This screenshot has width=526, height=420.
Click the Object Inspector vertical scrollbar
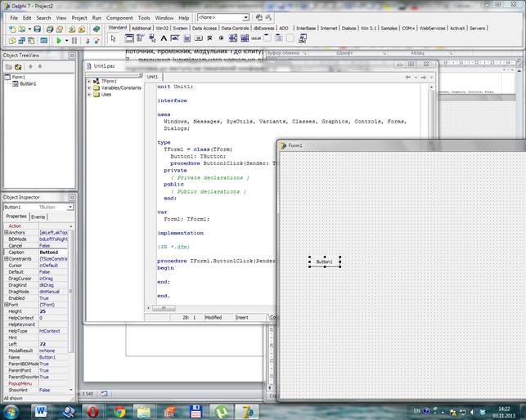[x=71, y=291]
